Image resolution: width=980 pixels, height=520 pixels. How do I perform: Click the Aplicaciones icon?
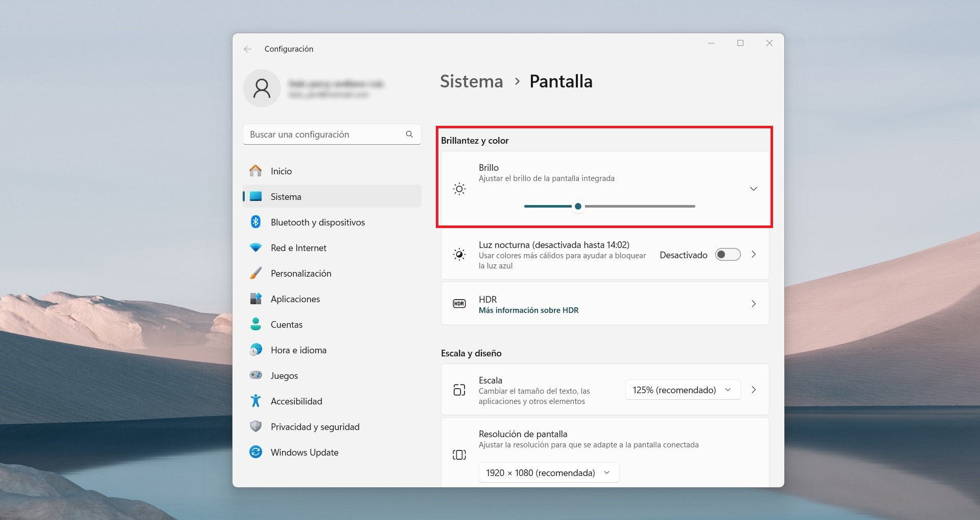pyautogui.click(x=255, y=299)
